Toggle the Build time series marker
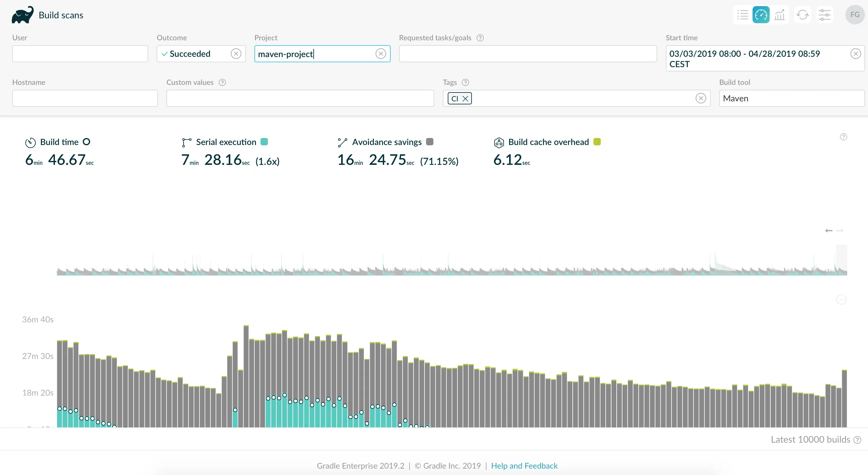The image size is (868, 475). coord(87,142)
